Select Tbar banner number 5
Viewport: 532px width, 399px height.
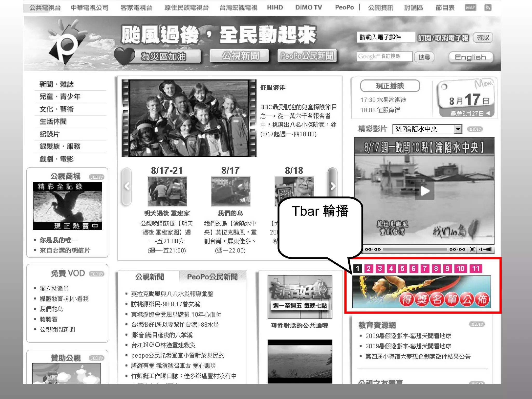click(402, 269)
